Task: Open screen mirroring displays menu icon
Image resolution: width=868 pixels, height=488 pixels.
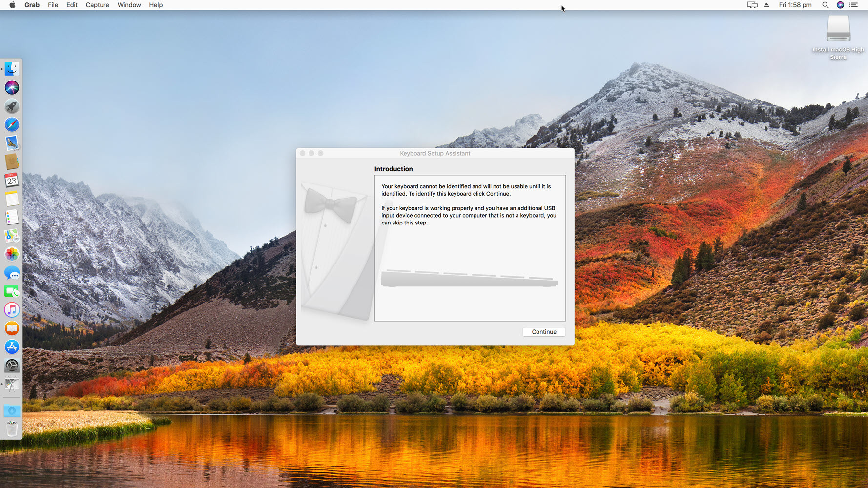Action: [x=752, y=5]
